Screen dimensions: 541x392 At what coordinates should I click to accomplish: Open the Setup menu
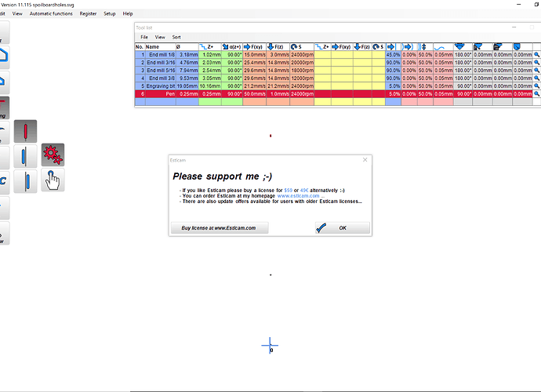pyautogui.click(x=109, y=14)
